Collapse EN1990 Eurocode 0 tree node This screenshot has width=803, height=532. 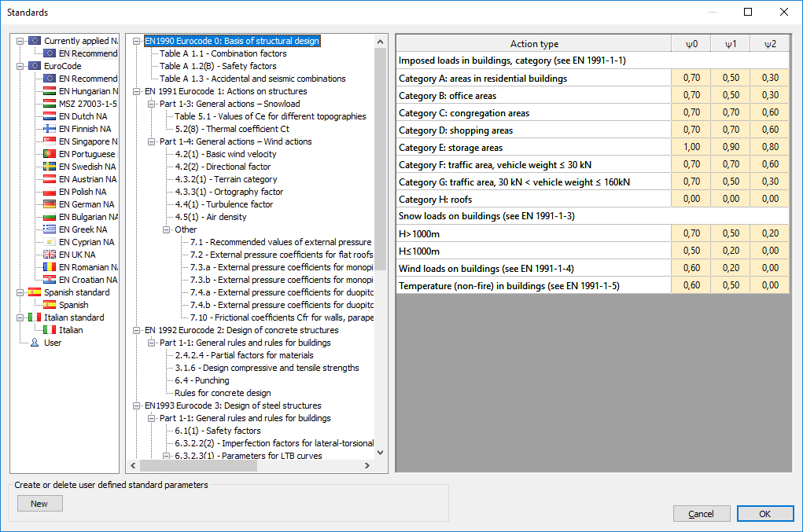pos(136,41)
